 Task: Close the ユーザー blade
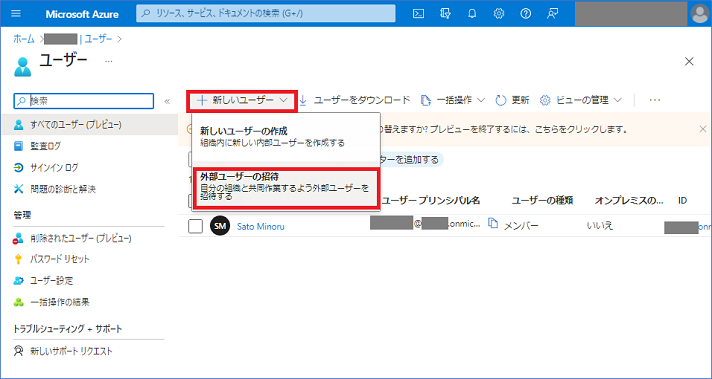coord(689,61)
